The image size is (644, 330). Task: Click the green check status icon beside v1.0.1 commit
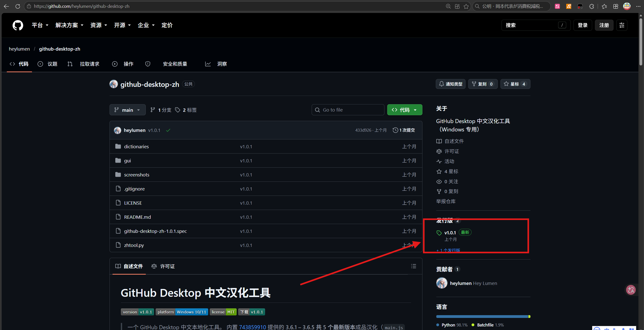pos(168,130)
